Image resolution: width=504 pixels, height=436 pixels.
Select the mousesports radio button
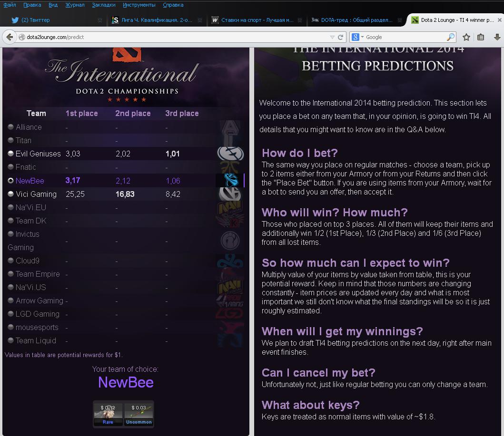[10, 327]
